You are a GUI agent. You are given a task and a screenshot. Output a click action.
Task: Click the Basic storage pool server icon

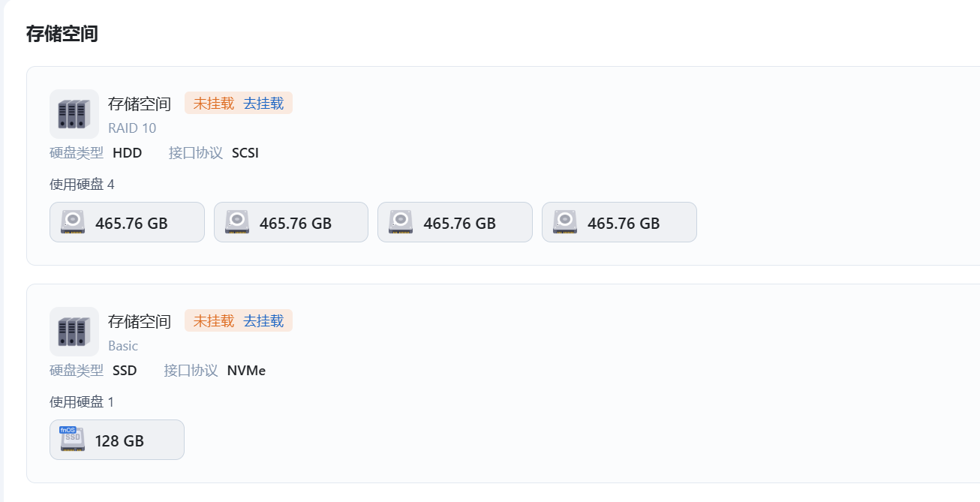pyautogui.click(x=74, y=332)
